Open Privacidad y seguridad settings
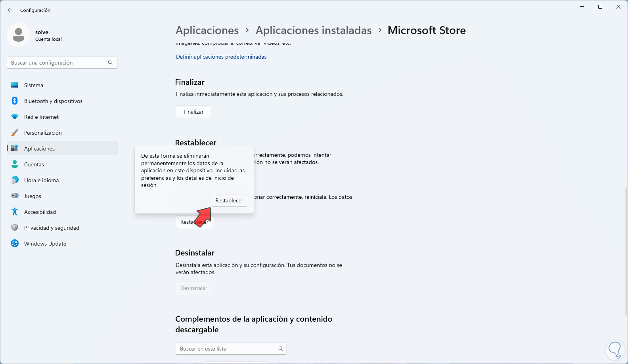The width and height of the screenshot is (628, 364). (x=62, y=228)
